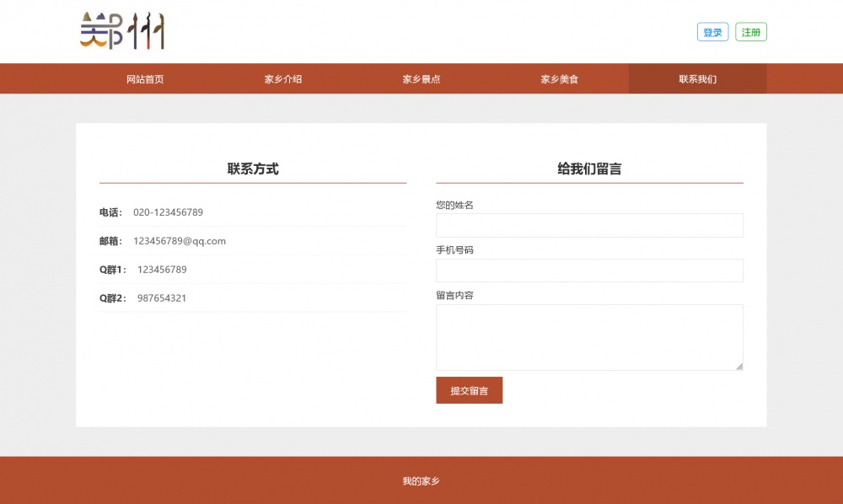Viewport: 843px width, 504px height.
Task: Click the 联系方式 section heading
Action: click(x=253, y=169)
